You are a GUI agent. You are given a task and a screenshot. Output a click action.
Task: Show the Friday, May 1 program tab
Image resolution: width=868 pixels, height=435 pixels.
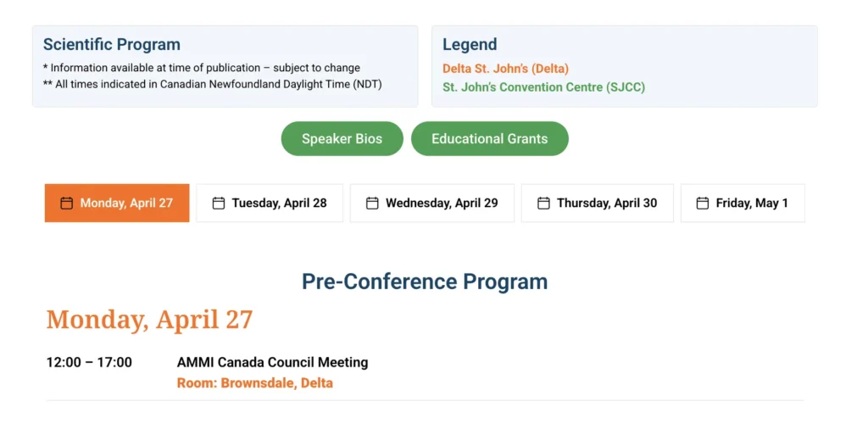(x=752, y=204)
